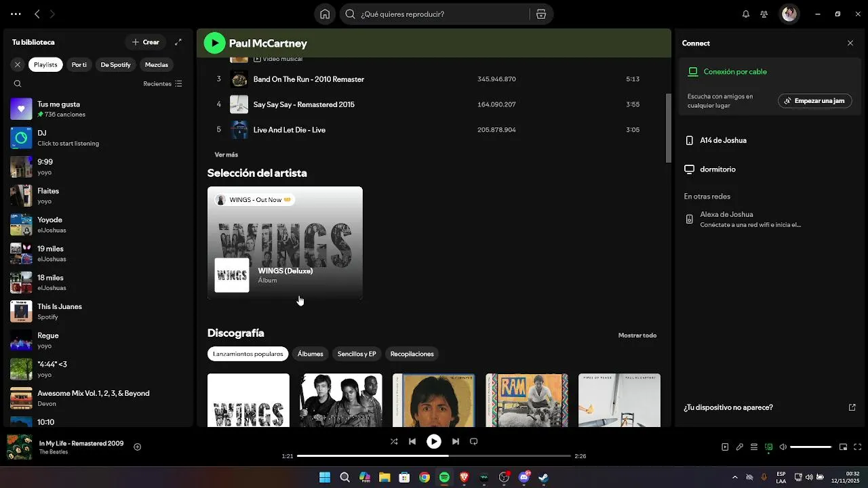Open The Beatles artist link in player
Image resolution: width=868 pixels, height=488 pixels.
54,452
